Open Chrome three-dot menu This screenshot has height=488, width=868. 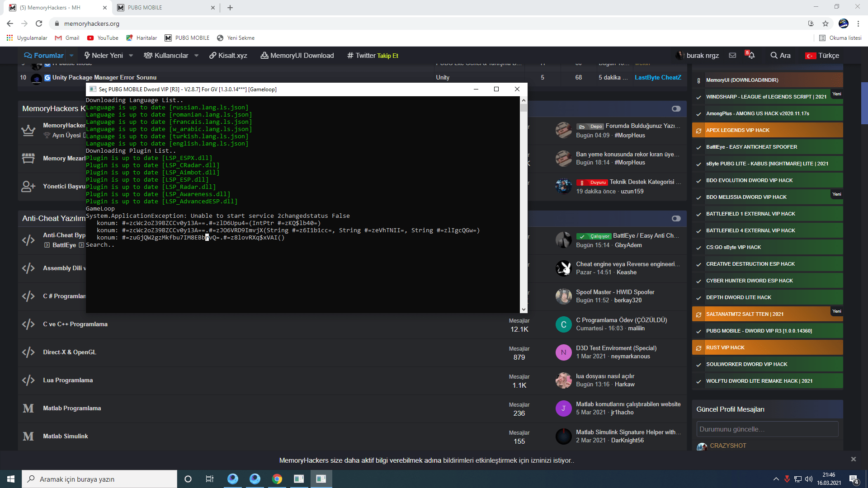pyautogui.click(x=858, y=23)
